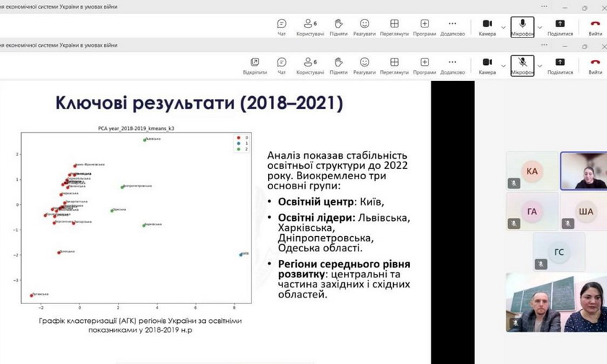Open Чат in the lower meeting toolbar
This screenshot has width=607, height=364.
[282, 64]
